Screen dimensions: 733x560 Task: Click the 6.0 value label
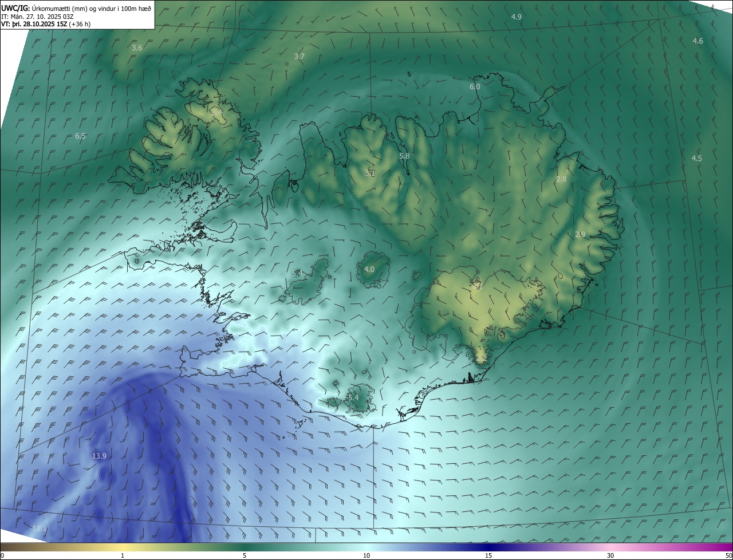(x=475, y=87)
